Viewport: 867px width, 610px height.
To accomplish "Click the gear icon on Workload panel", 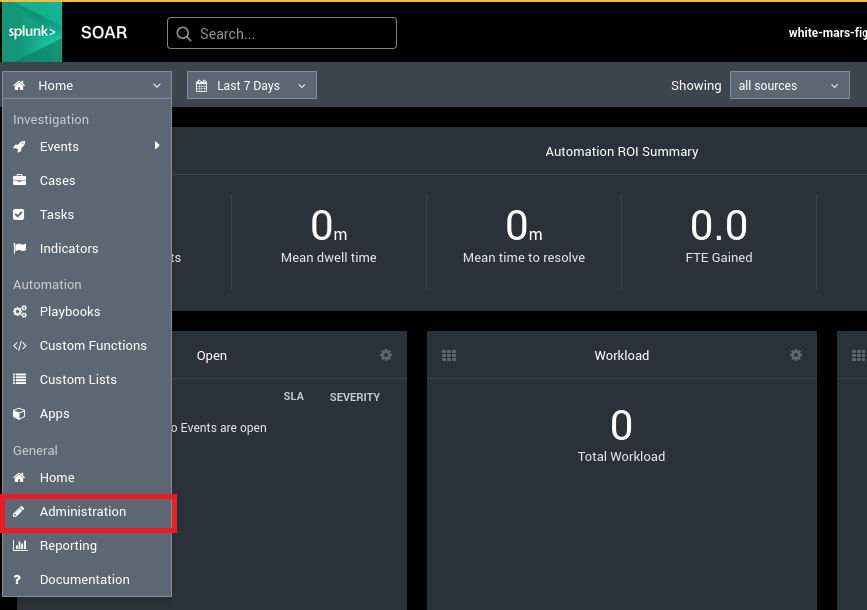I will pyautogui.click(x=796, y=355).
